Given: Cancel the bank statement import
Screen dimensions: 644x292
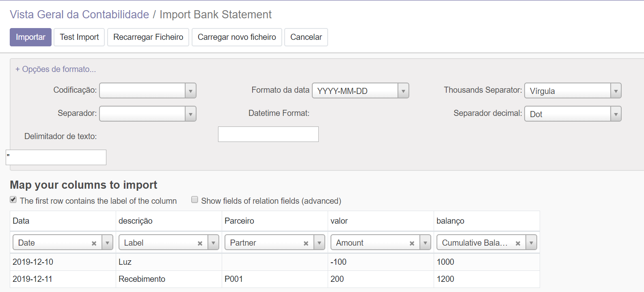Looking at the screenshot, I should (x=306, y=37).
